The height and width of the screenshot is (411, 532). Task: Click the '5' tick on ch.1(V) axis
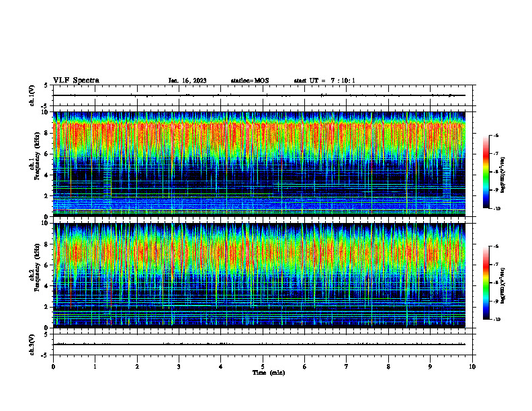[x=46, y=85]
